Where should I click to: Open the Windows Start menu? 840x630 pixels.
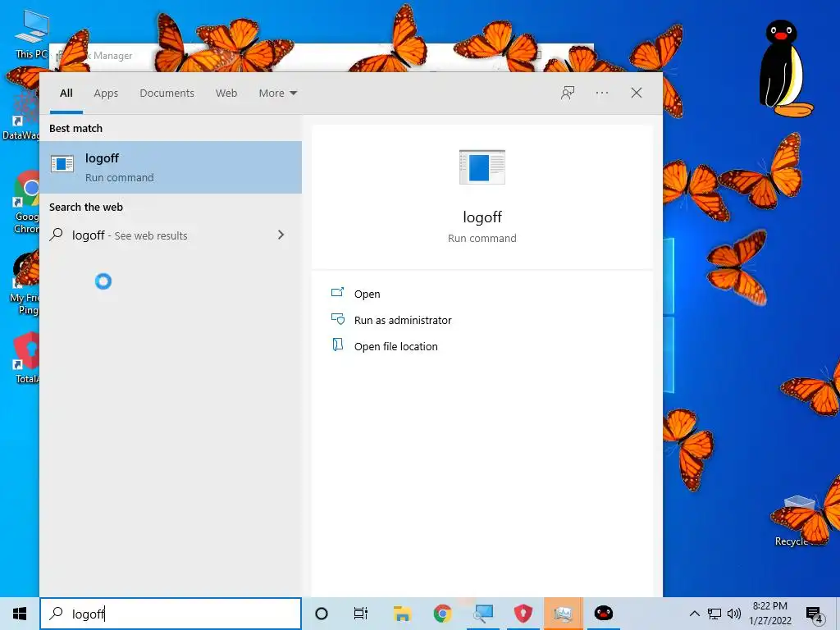point(20,614)
